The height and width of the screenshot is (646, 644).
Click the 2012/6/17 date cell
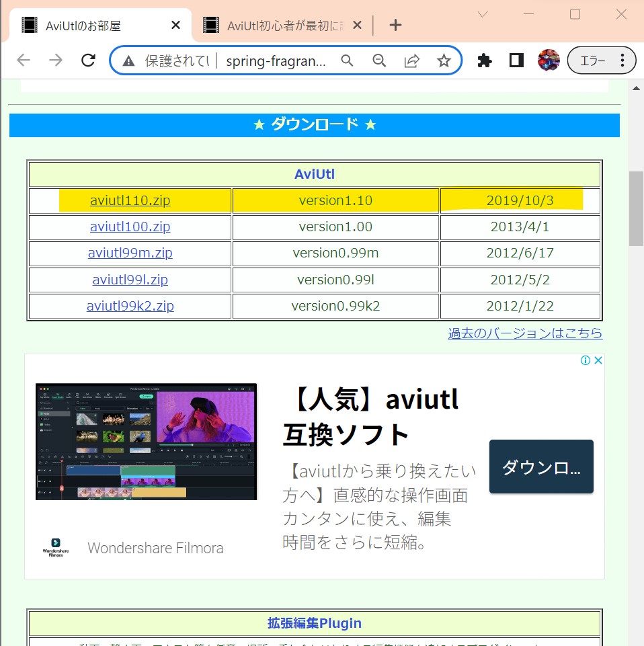click(520, 253)
